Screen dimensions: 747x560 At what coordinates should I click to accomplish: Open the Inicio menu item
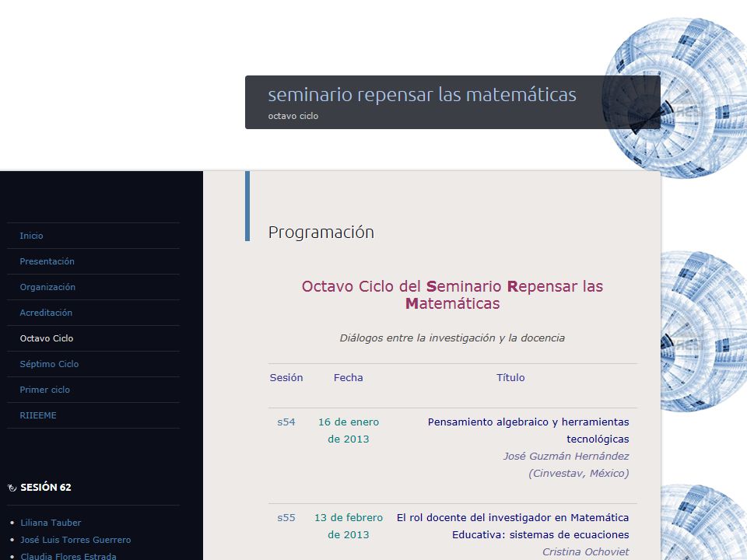click(x=31, y=236)
